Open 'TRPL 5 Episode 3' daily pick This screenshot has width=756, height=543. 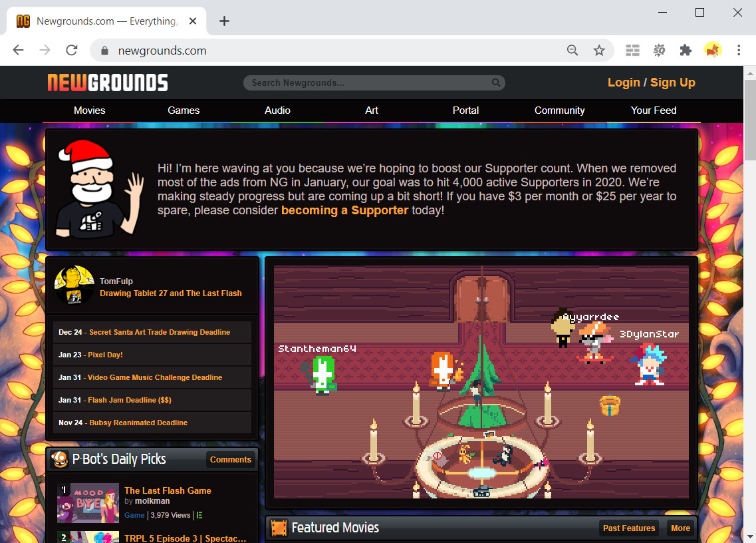coord(185,538)
